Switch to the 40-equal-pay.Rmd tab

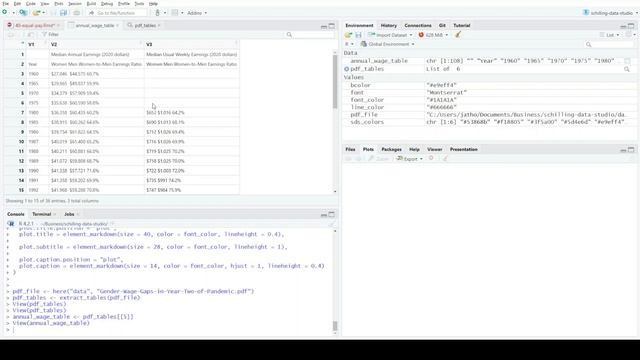(x=35, y=25)
